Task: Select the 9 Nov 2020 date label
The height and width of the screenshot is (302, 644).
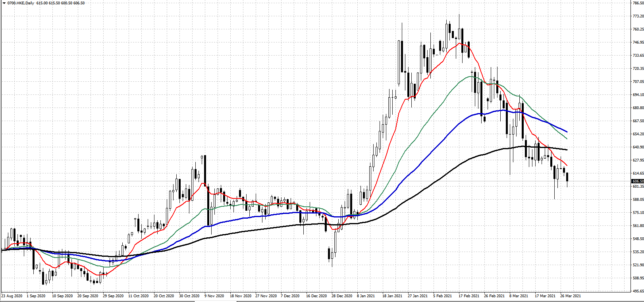Action: tap(215, 296)
